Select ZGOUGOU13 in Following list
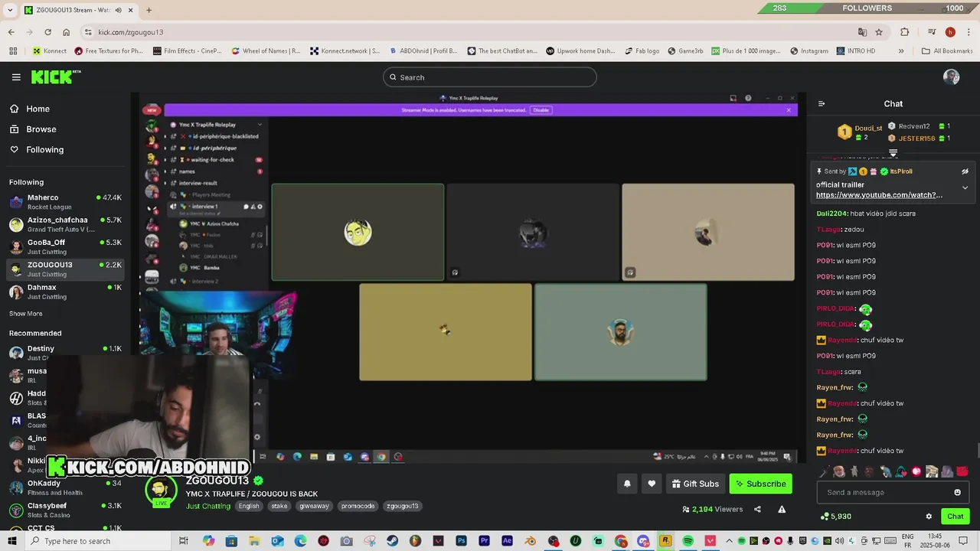The width and height of the screenshot is (980, 551). pyautogui.click(x=65, y=269)
